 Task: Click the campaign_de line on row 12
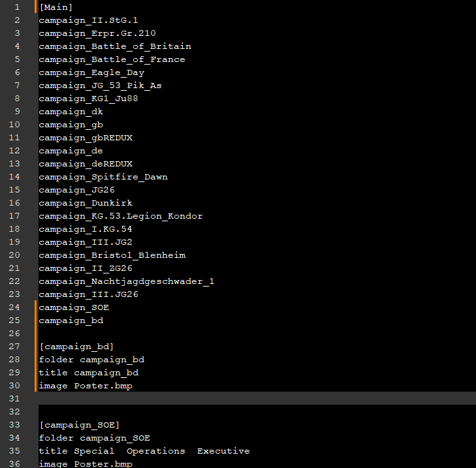point(71,151)
